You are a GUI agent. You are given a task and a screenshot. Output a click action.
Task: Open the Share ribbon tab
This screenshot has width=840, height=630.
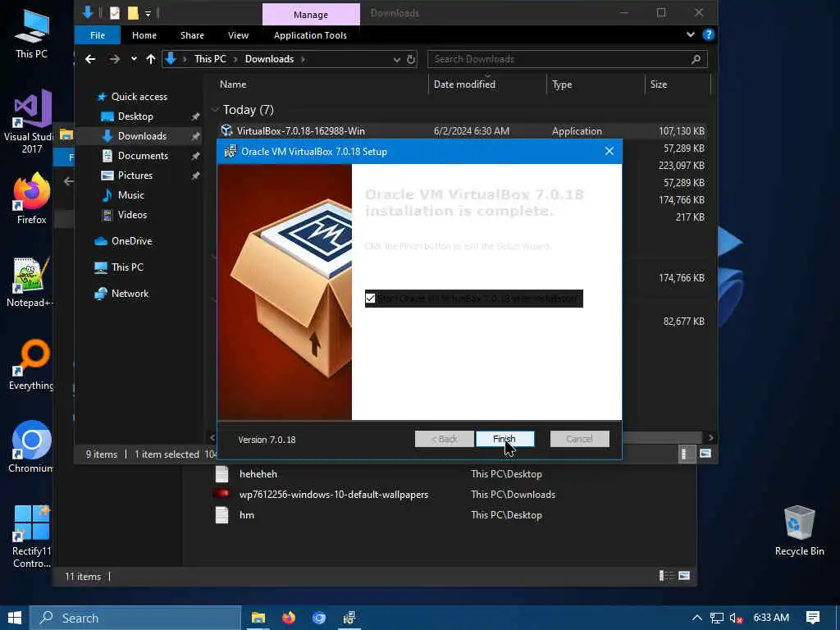(192, 35)
